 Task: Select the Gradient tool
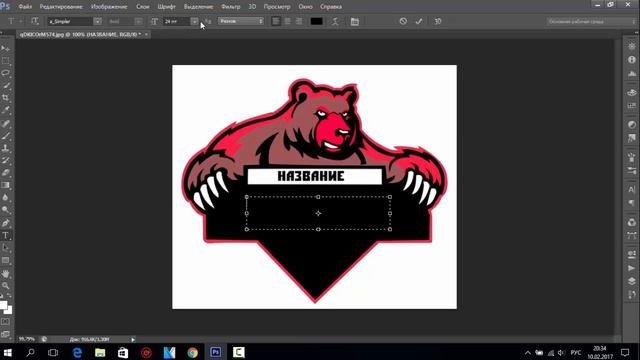coord(6,185)
